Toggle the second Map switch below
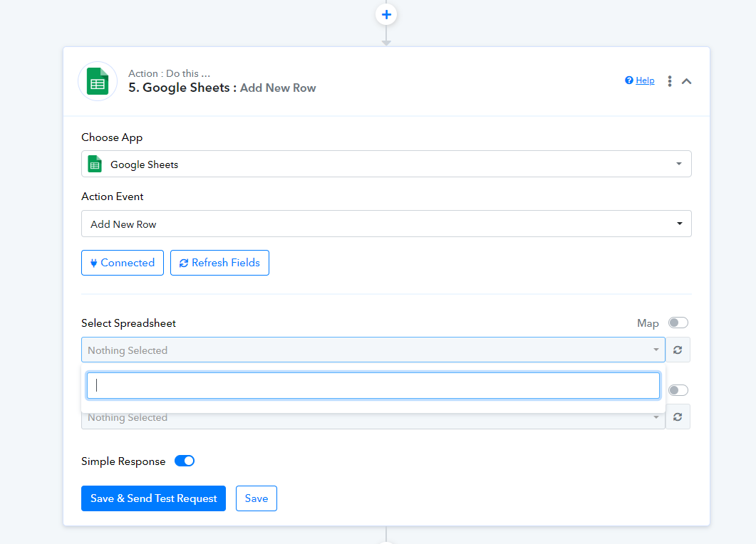The image size is (756, 544). tap(678, 389)
